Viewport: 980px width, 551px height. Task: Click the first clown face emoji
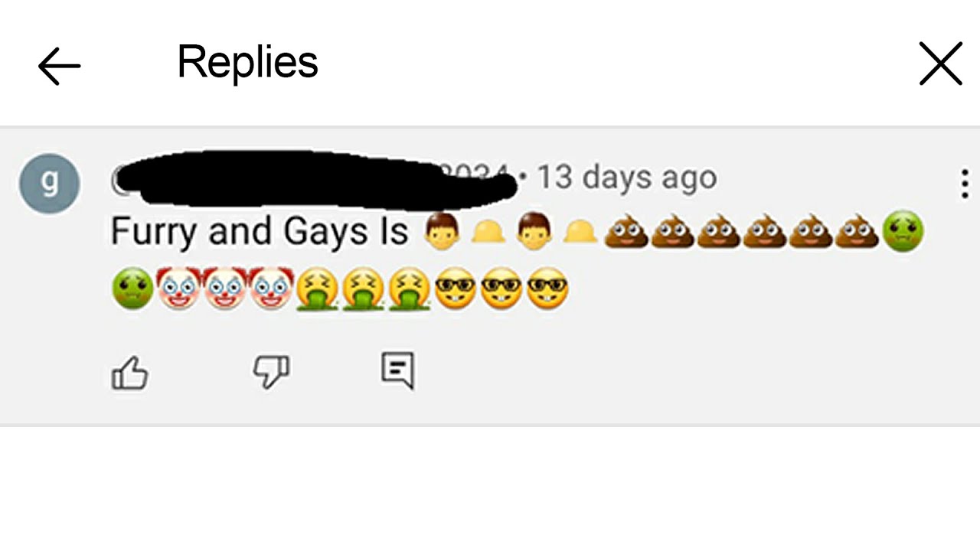(178, 289)
